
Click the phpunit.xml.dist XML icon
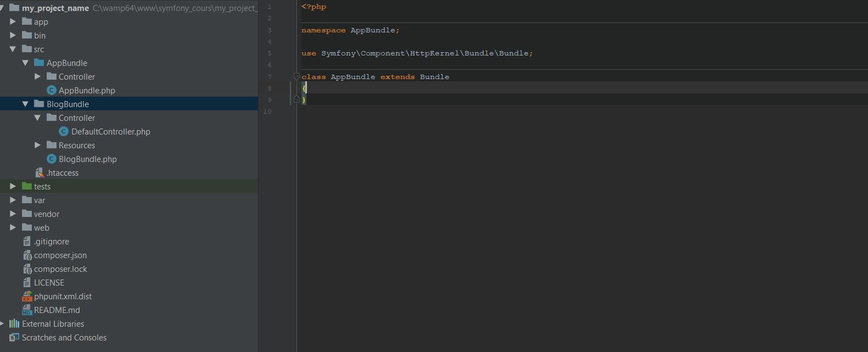pos(27,297)
